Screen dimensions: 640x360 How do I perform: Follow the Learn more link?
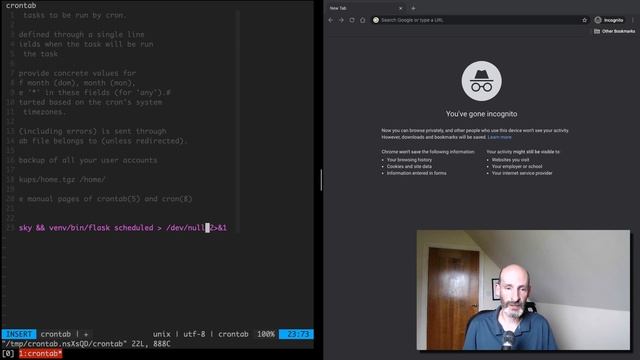[499, 137]
